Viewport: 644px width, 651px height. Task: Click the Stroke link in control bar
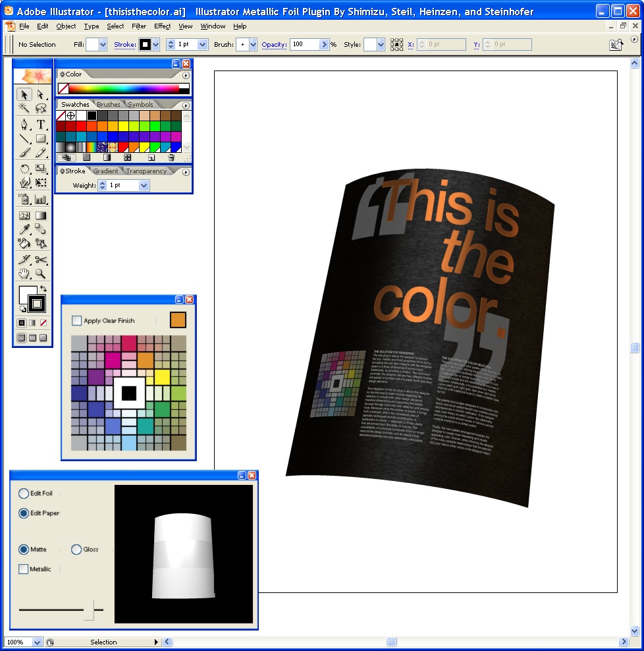pyautogui.click(x=125, y=44)
